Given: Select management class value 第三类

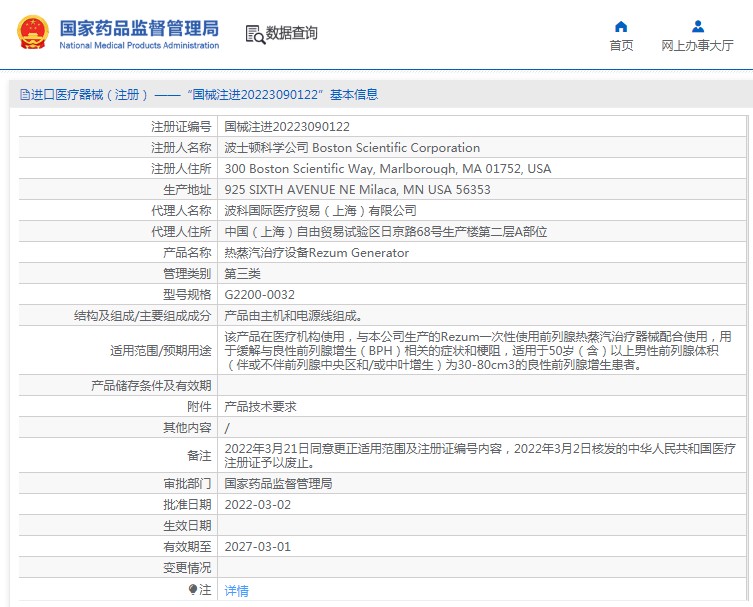Looking at the screenshot, I should click(x=243, y=274).
